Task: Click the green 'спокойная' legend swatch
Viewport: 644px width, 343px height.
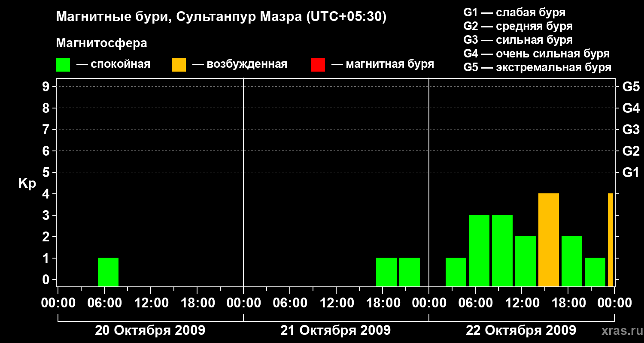Action: point(63,65)
